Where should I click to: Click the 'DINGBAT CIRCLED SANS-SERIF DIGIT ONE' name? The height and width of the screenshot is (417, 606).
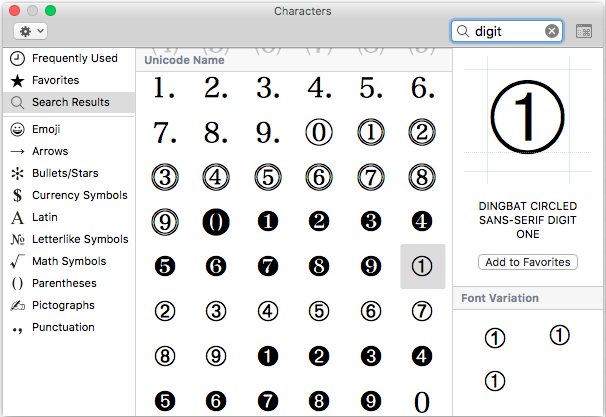pos(528,220)
